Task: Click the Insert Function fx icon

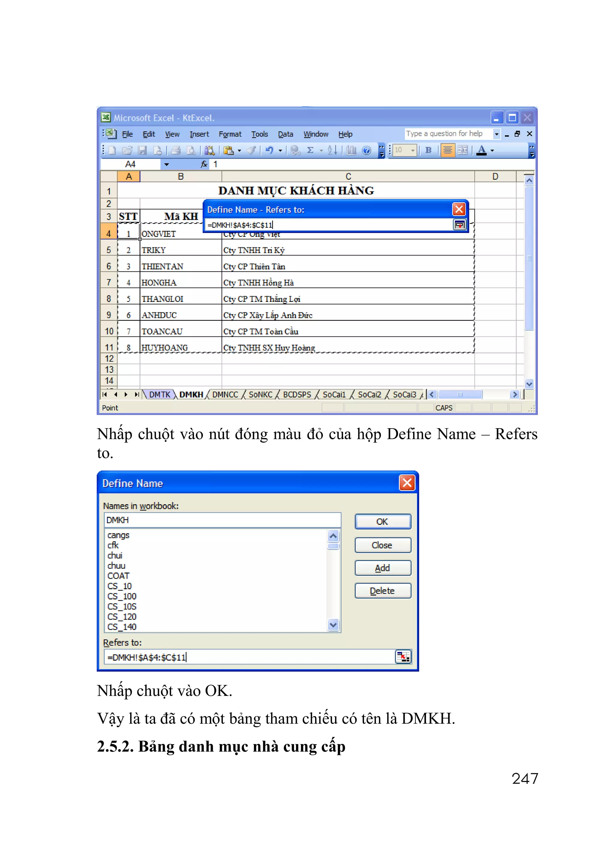Action: point(204,164)
